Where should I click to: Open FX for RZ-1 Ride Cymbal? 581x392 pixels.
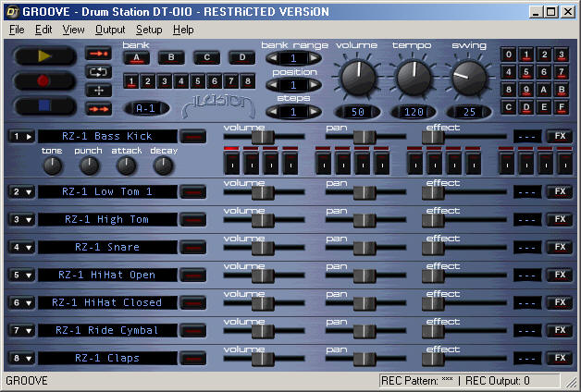[560, 330]
